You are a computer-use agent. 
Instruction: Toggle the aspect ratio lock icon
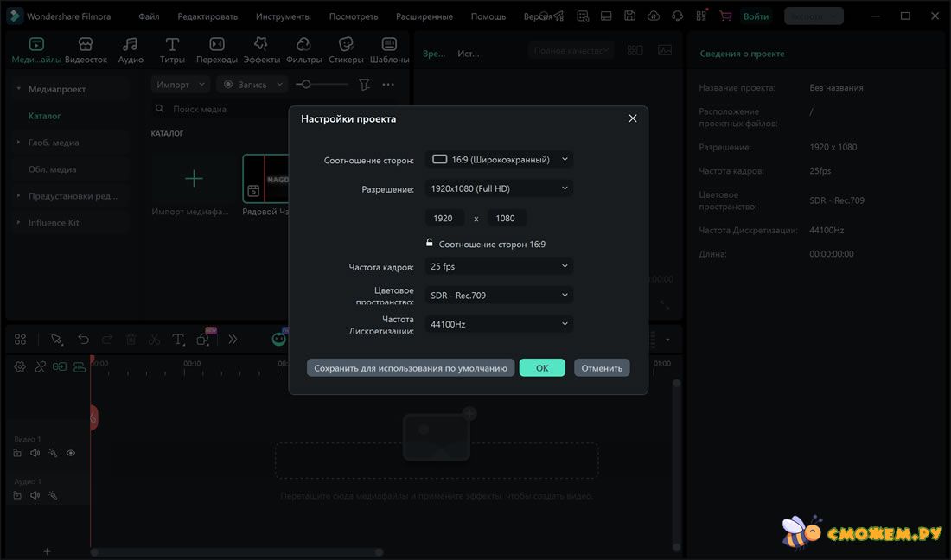(429, 244)
